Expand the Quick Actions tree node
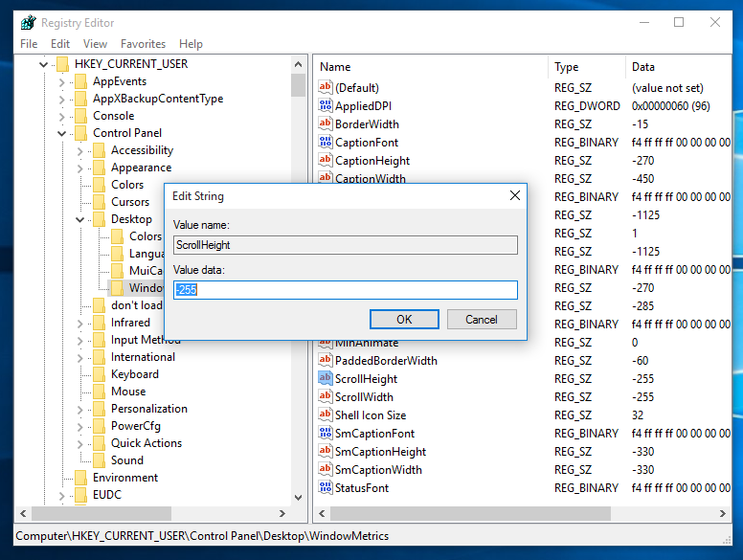 tap(79, 444)
